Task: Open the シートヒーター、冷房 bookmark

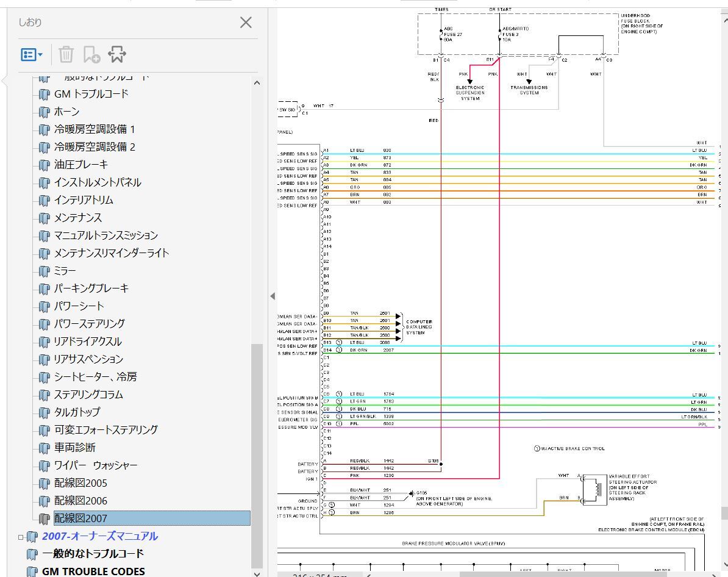Action: click(96, 377)
